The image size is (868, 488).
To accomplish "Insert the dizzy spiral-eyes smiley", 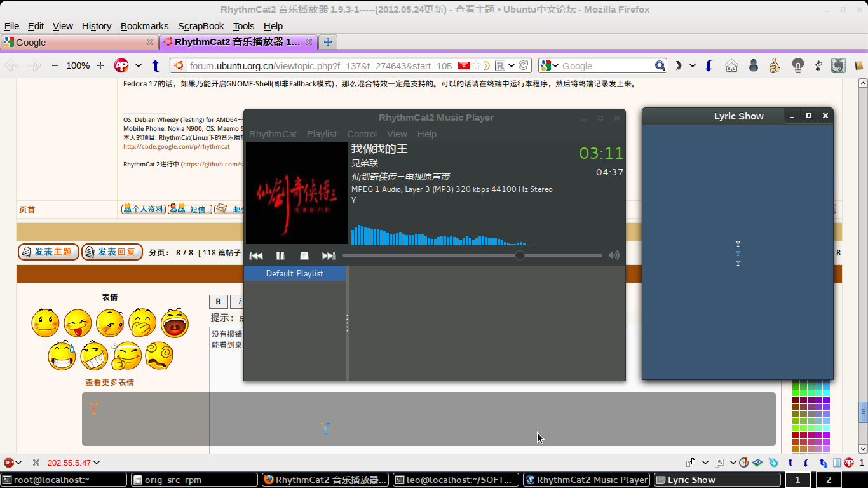I will [x=159, y=356].
